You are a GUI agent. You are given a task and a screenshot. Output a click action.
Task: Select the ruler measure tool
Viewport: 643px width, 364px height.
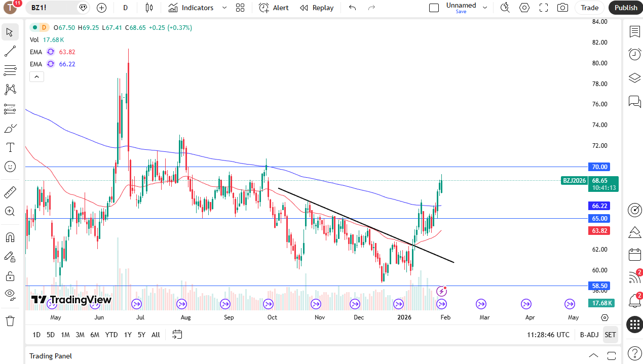(10, 192)
